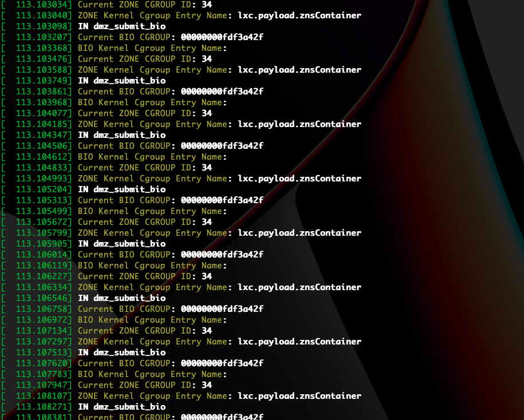Click 'IN dmz_submit_bio' at timestamp 113.103098

coord(121,26)
